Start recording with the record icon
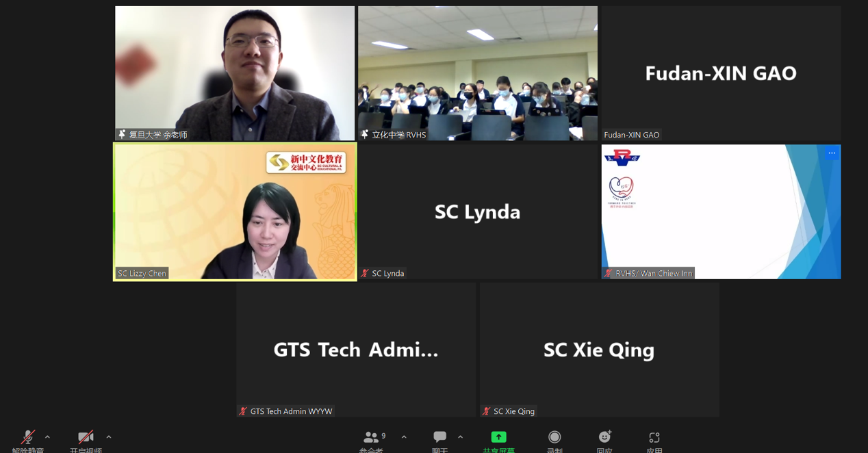The height and width of the screenshot is (453, 868). pos(554,437)
